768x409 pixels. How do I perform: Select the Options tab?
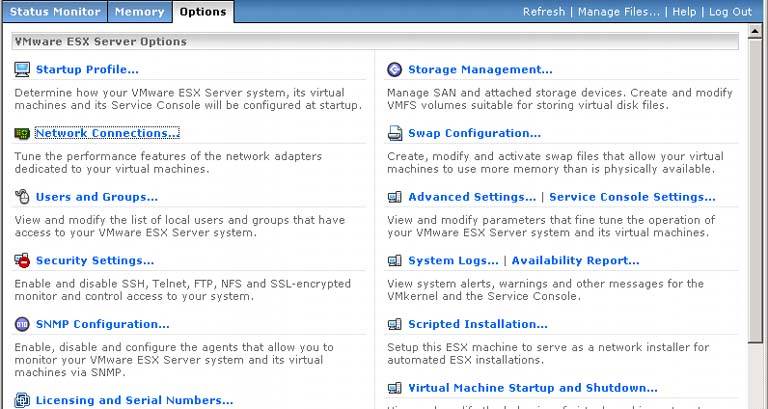tap(203, 12)
